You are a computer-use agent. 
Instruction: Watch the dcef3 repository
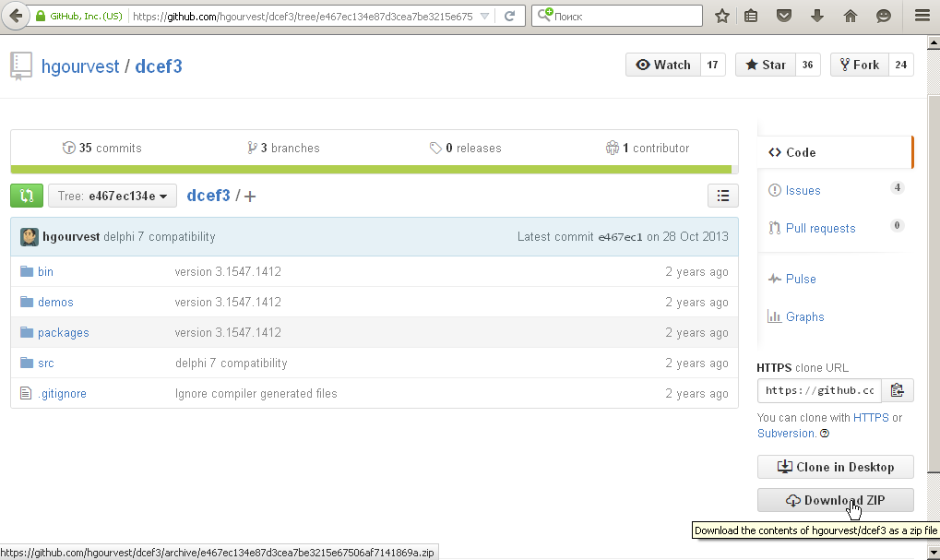coord(663,65)
